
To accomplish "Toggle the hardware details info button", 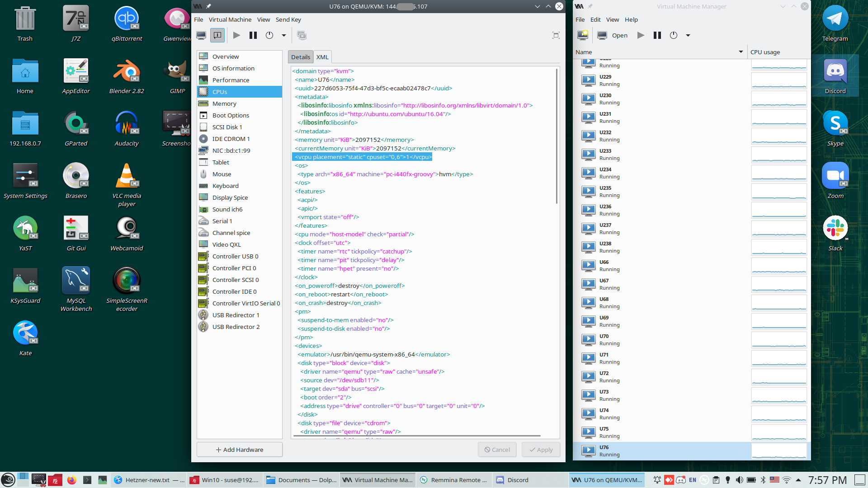I will (217, 35).
